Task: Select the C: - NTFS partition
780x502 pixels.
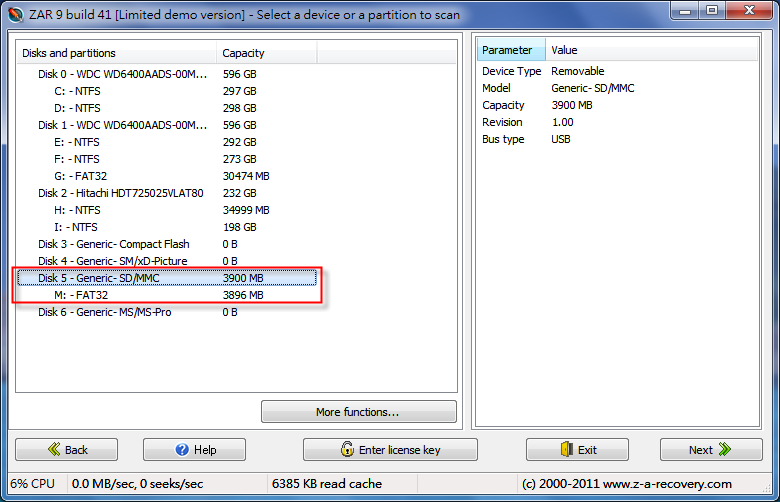Action: coord(77,91)
